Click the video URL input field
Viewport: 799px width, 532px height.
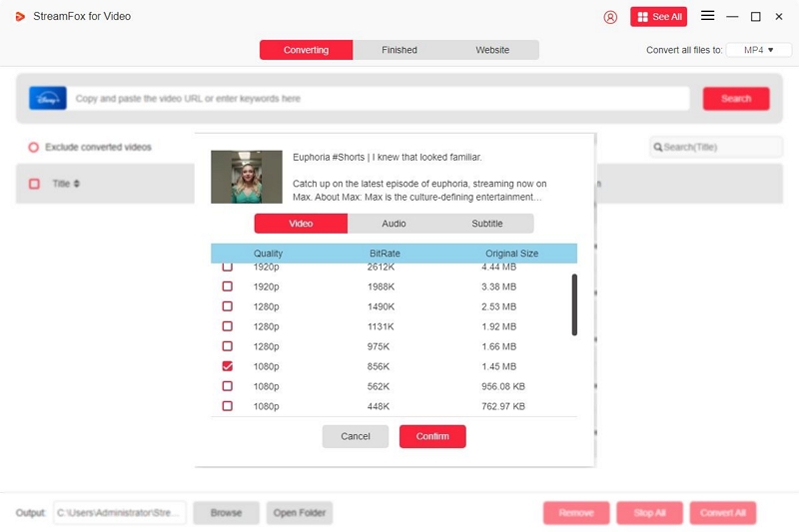(x=380, y=99)
